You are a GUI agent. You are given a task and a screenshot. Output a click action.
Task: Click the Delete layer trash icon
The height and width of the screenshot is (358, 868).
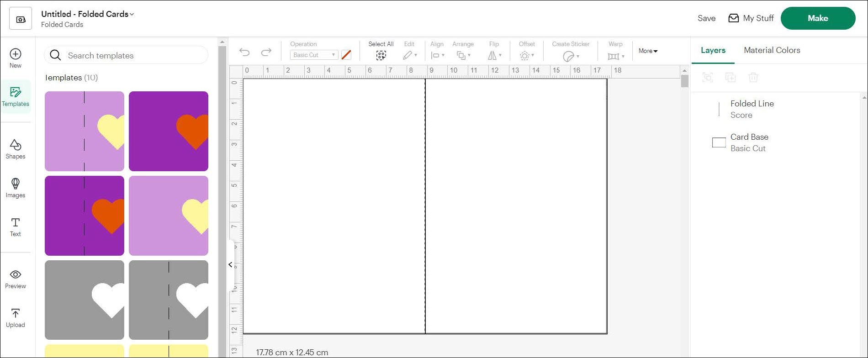[753, 78]
